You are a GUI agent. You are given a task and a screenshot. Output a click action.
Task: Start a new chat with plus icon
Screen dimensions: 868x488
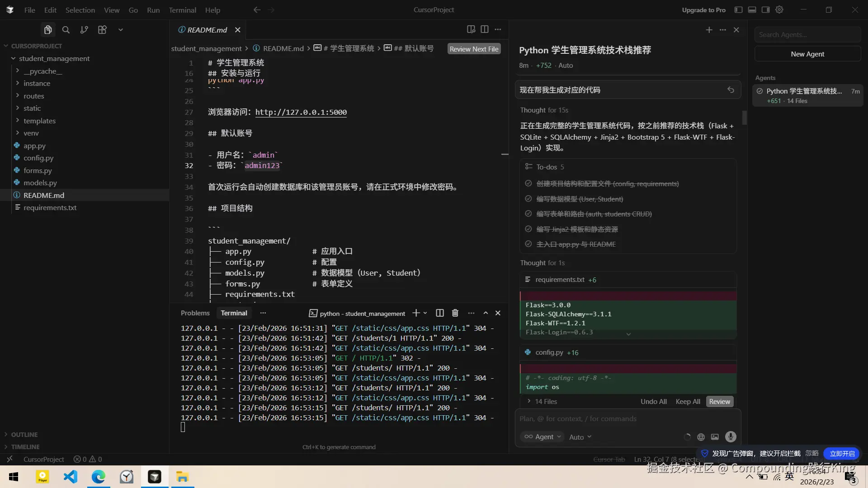click(709, 30)
